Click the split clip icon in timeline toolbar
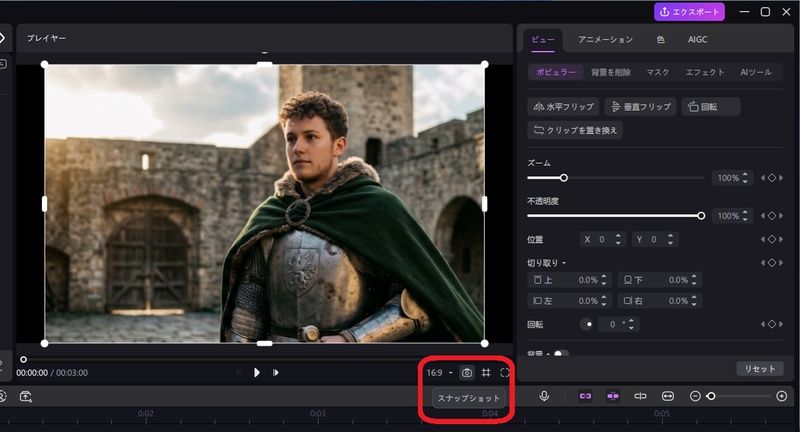Image resolution: width=800 pixels, height=432 pixels. point(640,396)
